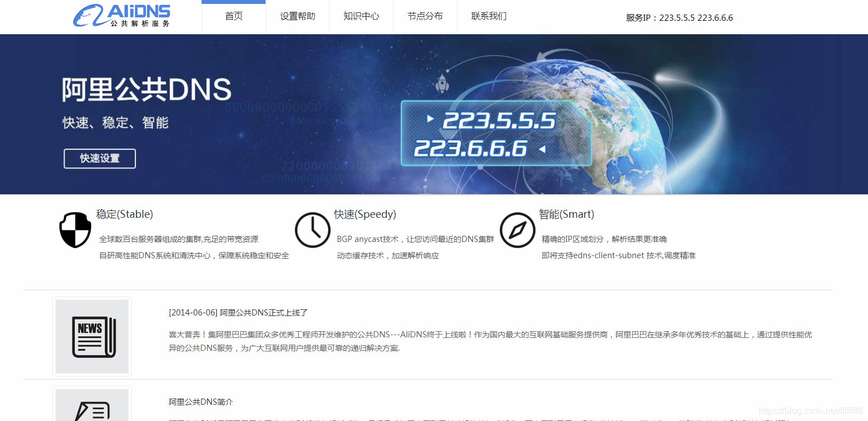Open the 设置帮助 navigation tab
This screenshot has height=421, width=868.
point(298,16)
